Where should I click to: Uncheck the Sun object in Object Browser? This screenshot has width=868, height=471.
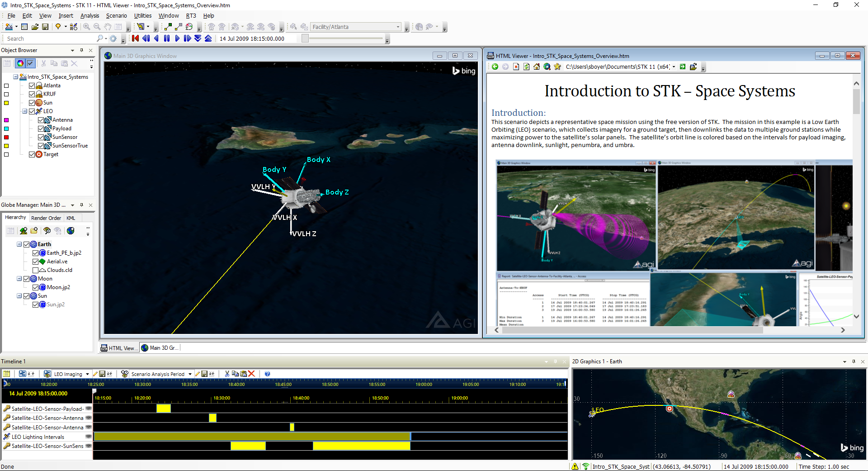[x=32, y=102]
